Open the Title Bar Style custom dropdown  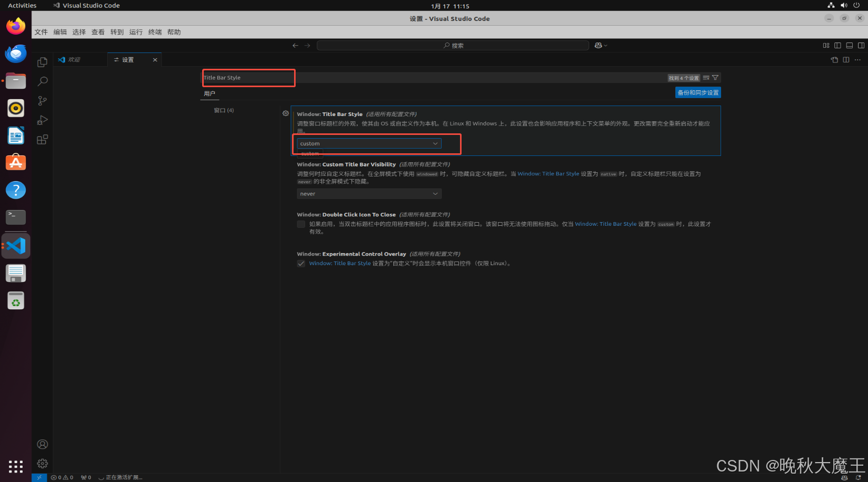click(x=369, y=143)
